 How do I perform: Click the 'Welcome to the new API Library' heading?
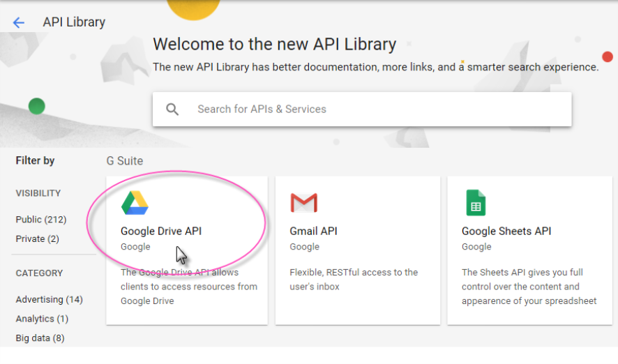tap(274, 44)
